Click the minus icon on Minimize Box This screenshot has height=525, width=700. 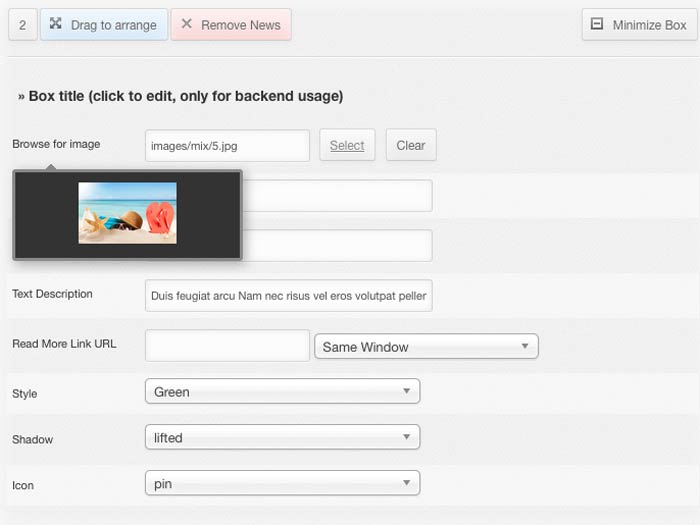pos(597,24)
